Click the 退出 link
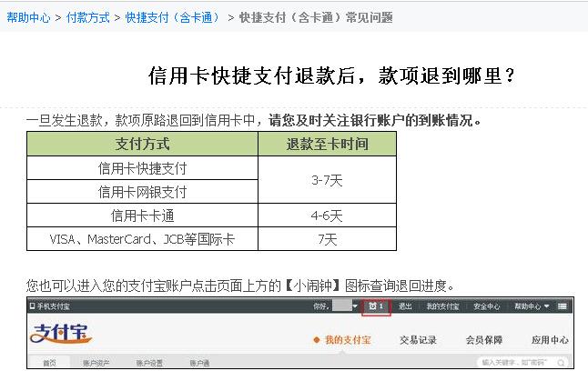Viewport: 588px width, 381px height. pyautogui.click(x=405, y=306)
